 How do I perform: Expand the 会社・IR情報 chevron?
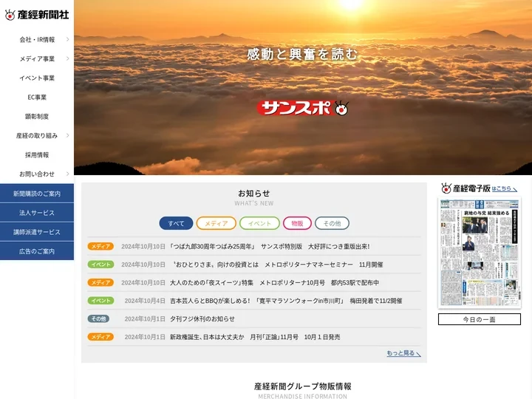[x=67, y=39]
